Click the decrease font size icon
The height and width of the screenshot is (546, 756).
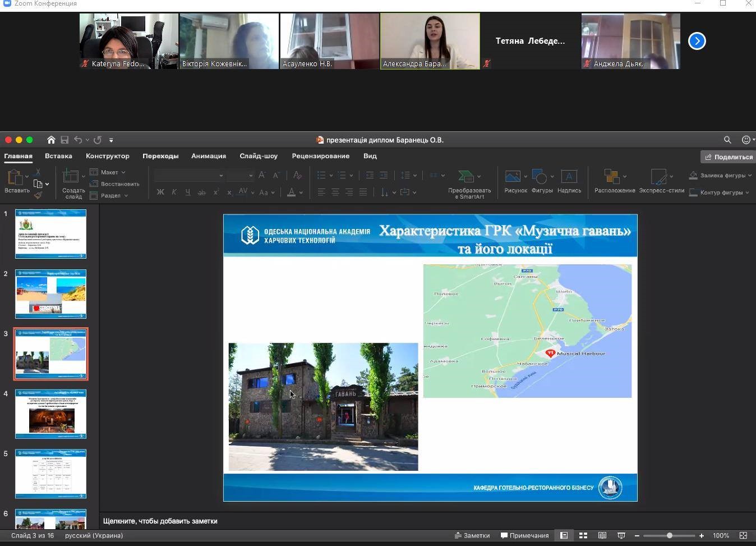point(276,175)
